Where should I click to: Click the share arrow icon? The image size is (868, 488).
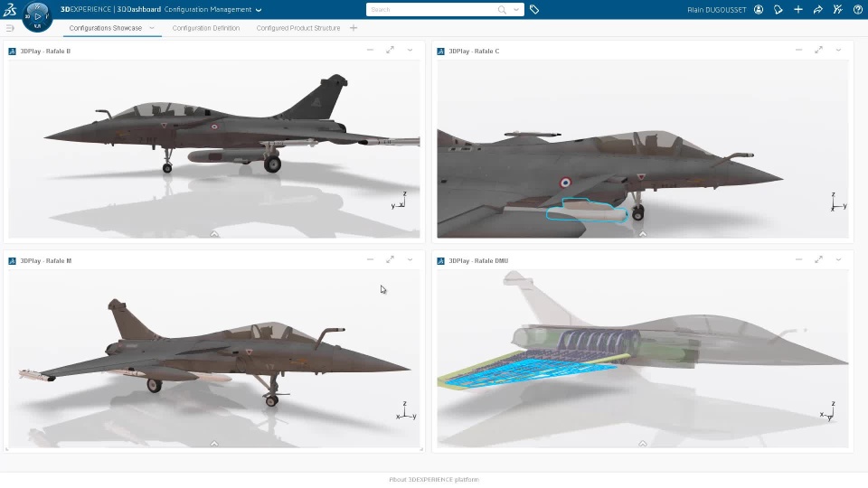pyautogui.click(x=818, y=9)
